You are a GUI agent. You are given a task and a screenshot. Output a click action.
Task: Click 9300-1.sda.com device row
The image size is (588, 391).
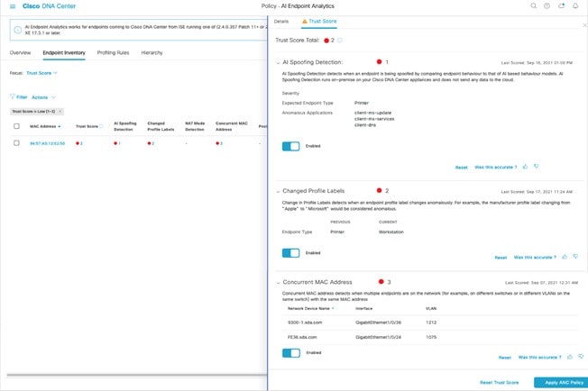tap(429, 323)
